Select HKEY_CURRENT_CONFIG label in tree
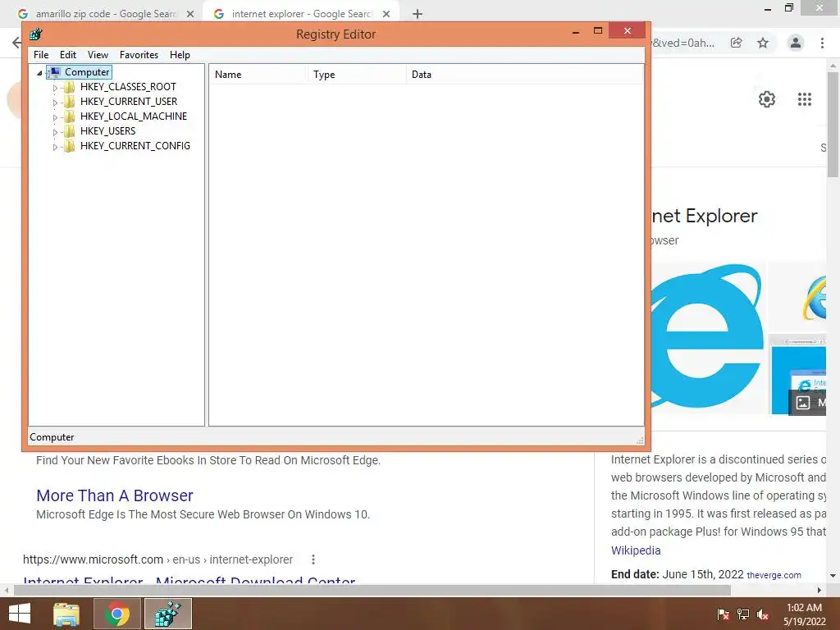The image size is (840, 630). click(135, 146)
